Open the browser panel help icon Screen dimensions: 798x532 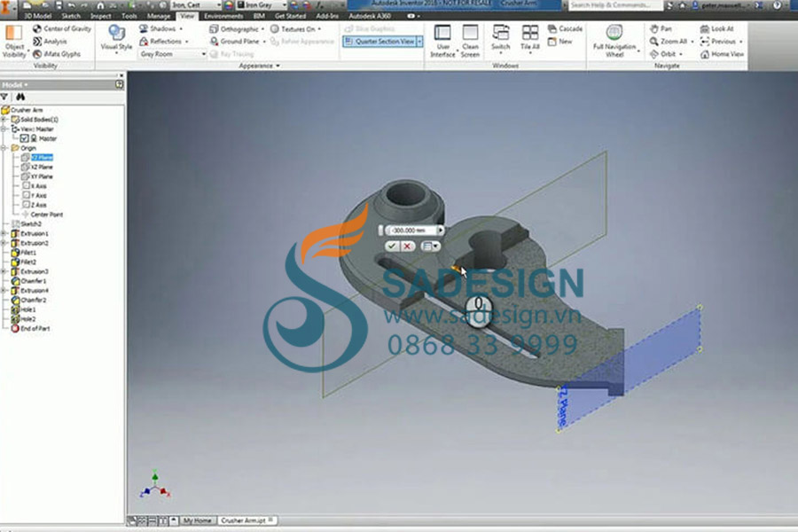(x=120, y=84)
